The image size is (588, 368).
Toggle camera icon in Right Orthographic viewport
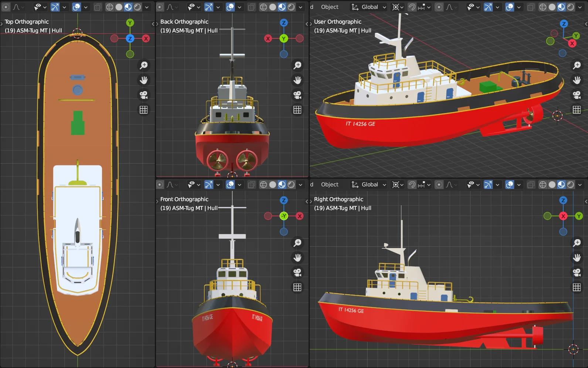577,272
